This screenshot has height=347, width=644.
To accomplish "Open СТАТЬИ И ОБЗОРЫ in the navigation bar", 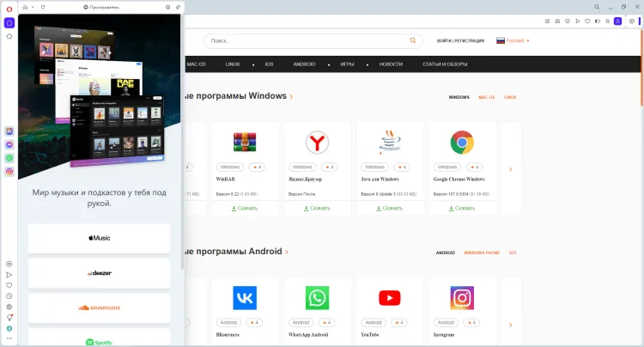I will tap(445, 64).
